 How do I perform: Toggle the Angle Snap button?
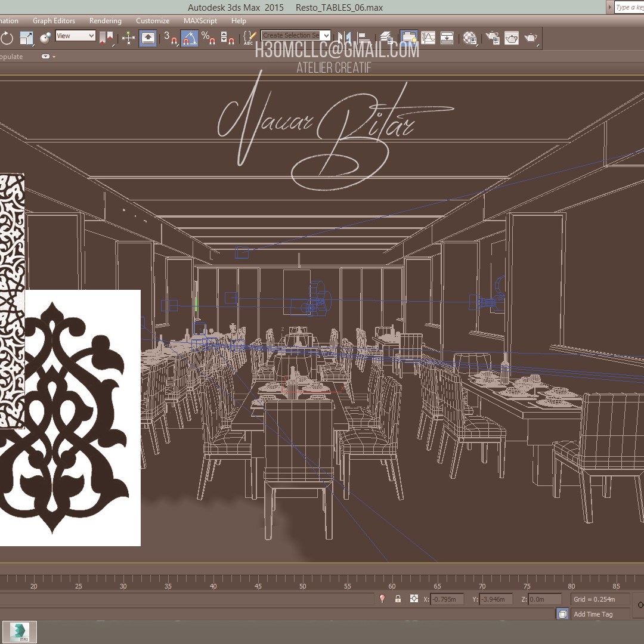pos(190,39)
